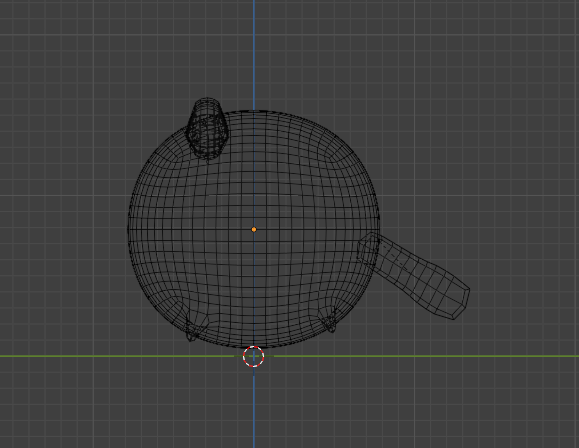579x448 pixels.
Task: Click the blue vertical axis line above the sphere
Action: pos(254,55)
